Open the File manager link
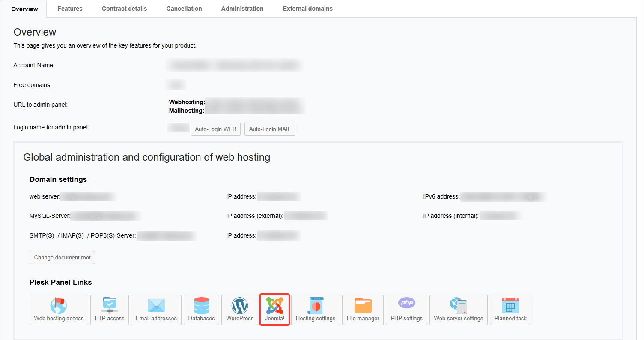 click(x=363, y=310)
